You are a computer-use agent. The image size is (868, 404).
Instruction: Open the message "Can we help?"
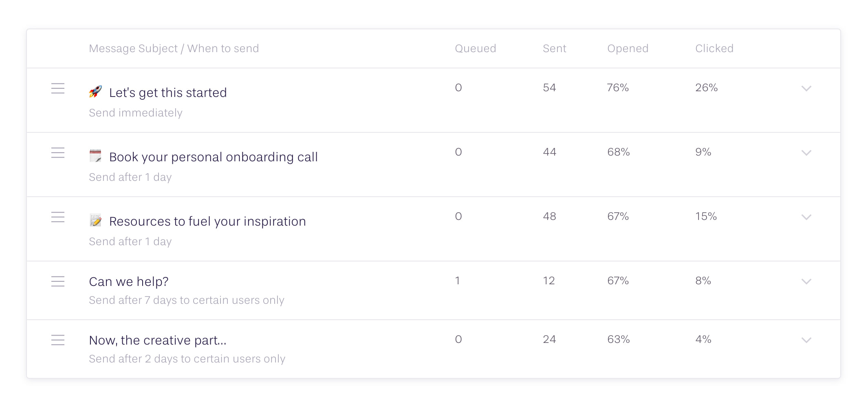click(x=128, y=281)
